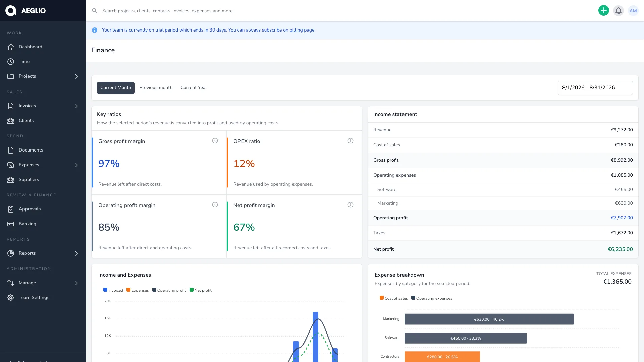This screenshot has width=644, height=362.
Task: Click the Clients people icon
Action: 11,121
